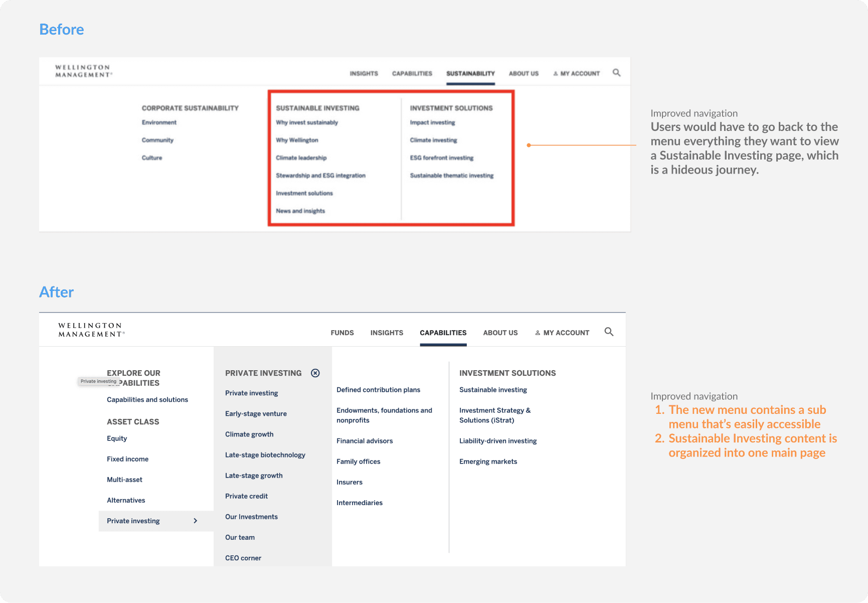Viewport: 868px width, 603px height.
Task: Expand the Private investing chevron arrow
Action: (196, 521)
